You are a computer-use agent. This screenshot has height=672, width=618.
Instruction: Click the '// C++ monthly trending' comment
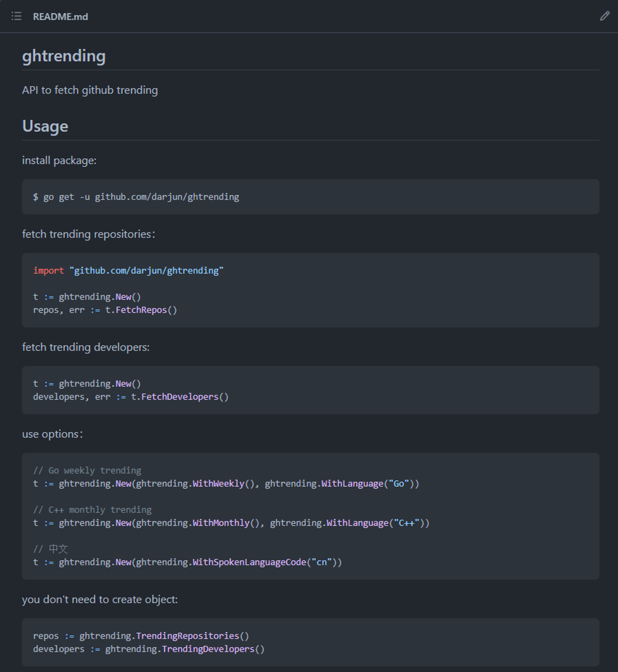point(92,510)
